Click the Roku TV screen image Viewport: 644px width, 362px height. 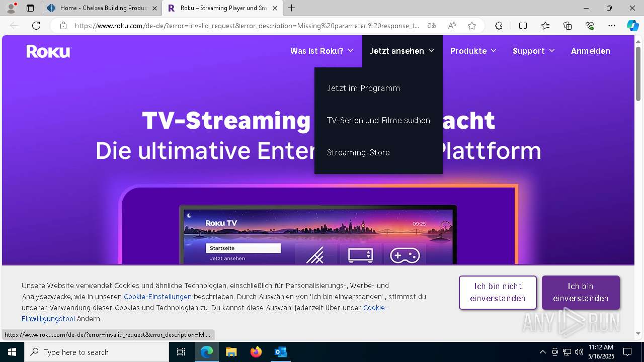click(318, 235)
